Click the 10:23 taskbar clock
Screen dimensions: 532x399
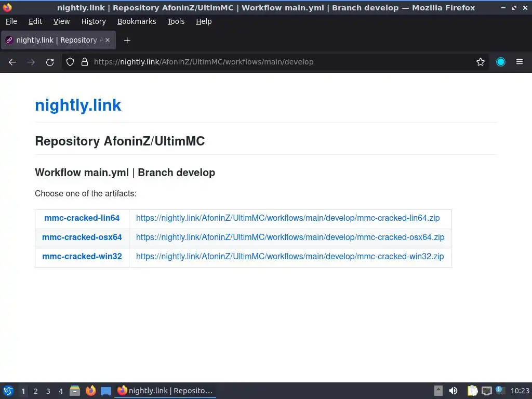(520, 391)
